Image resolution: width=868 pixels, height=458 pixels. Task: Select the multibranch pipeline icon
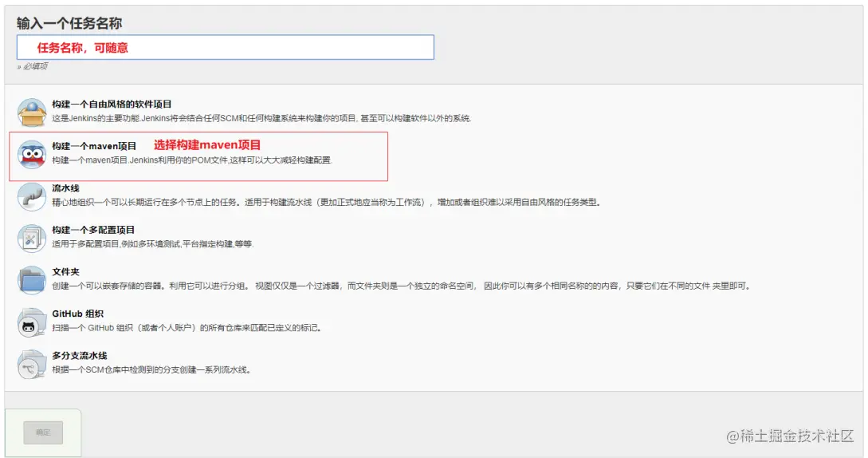pos(32,365)
